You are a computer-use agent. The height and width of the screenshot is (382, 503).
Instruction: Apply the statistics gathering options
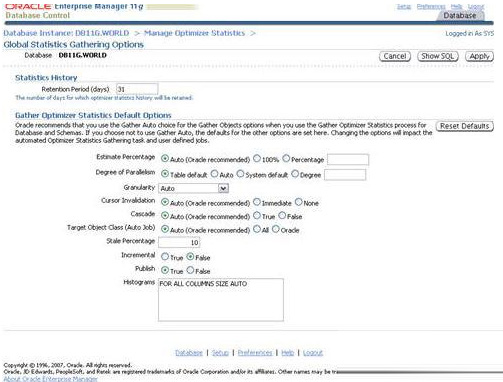(x=479, y=56)
